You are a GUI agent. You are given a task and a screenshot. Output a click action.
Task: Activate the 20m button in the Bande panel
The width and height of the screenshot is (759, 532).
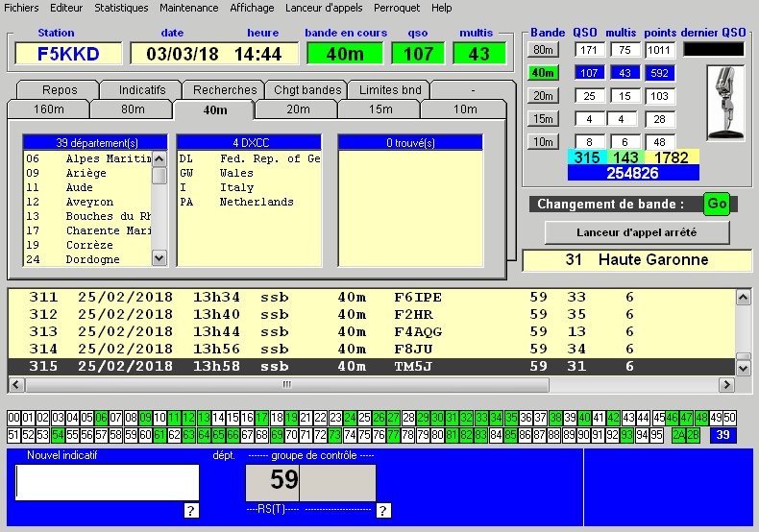pyautogui.click(x=543, y=95)
